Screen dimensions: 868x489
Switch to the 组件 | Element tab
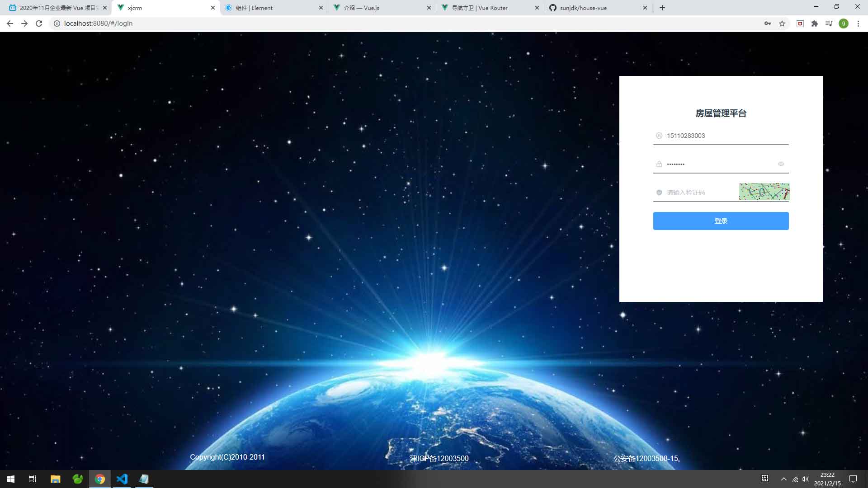[x=272, y=8]
